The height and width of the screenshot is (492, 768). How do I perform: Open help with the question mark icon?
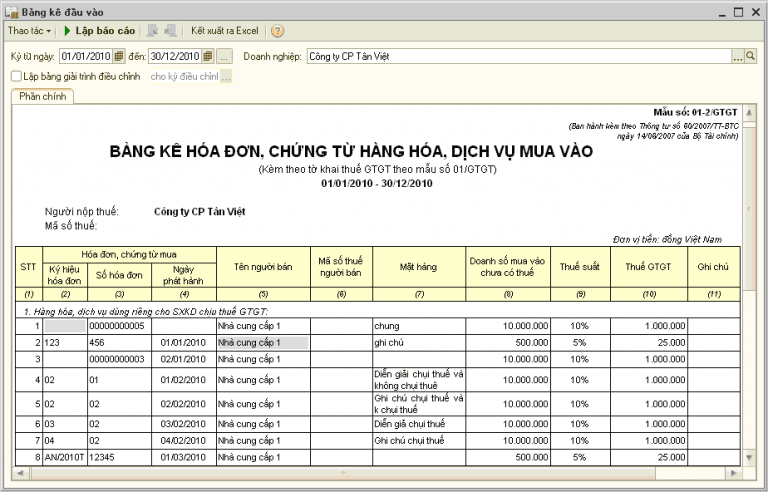click(x=277, y=31)
